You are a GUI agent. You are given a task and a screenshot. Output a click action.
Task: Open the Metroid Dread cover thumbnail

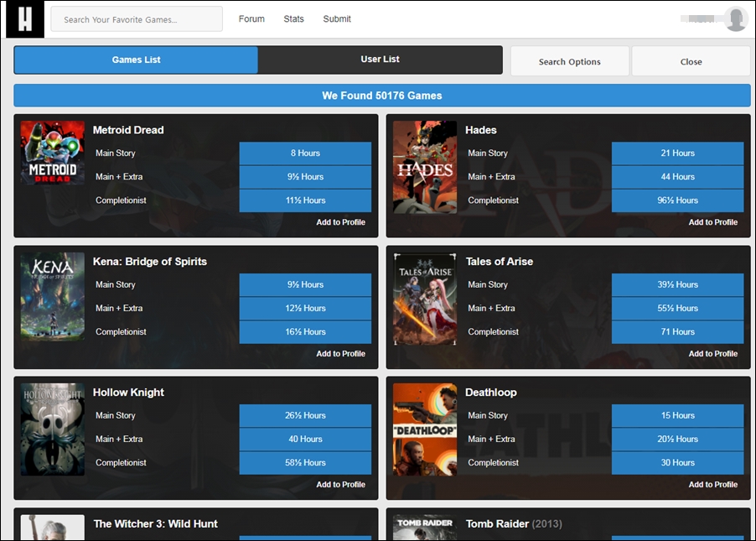53,153
